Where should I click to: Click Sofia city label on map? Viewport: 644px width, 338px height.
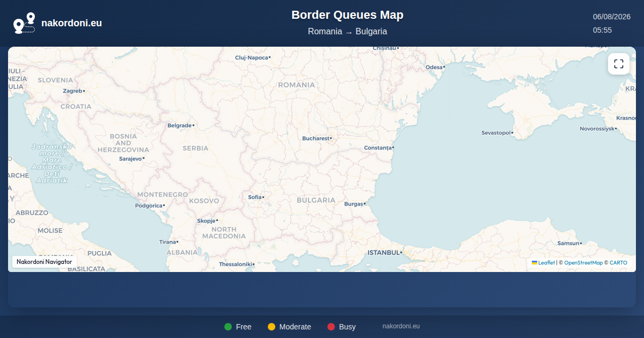254,197
